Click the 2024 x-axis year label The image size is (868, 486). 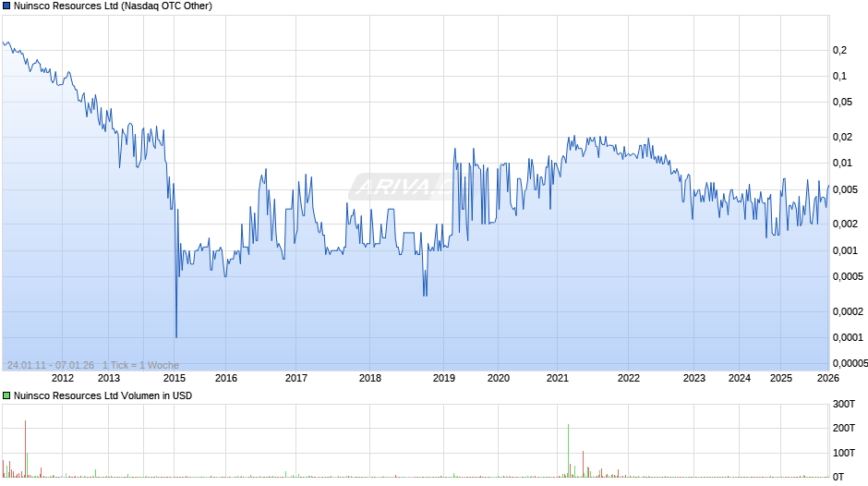click(740, 378)
